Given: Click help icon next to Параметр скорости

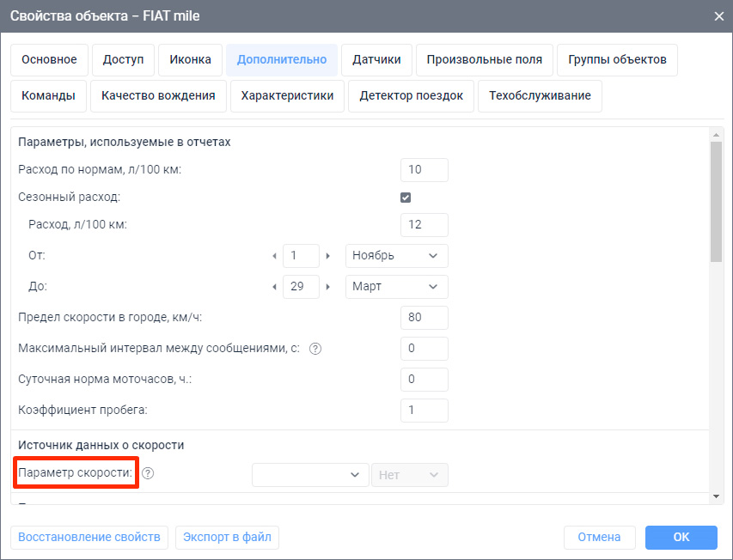Looking at the screenshot, I should pos(148,473).
